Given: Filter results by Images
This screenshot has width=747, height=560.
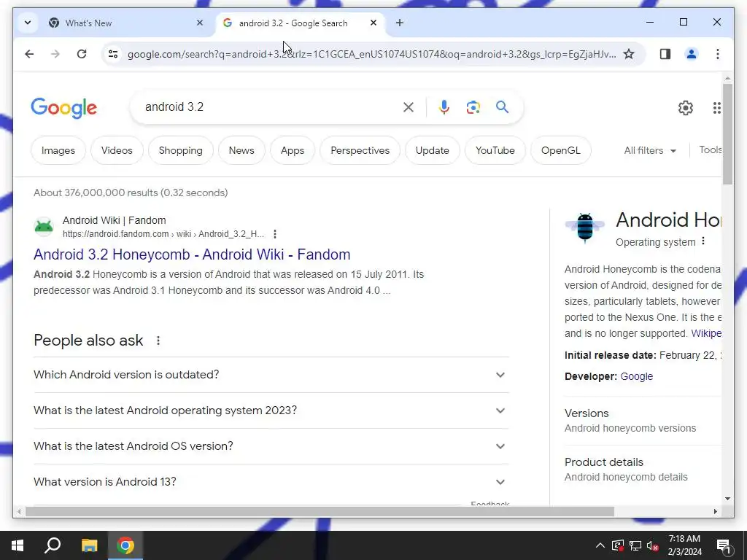Looking at the screenshot, I should 58,150.
